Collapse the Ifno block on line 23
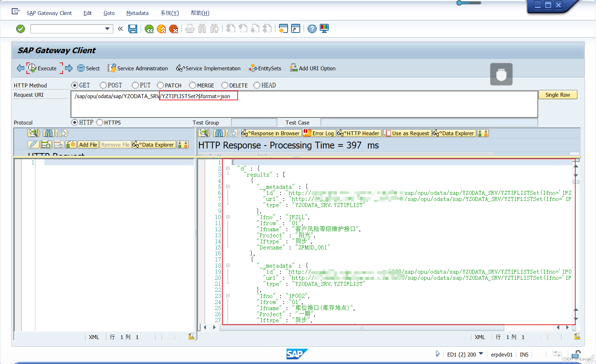 (x=228, y=296)
